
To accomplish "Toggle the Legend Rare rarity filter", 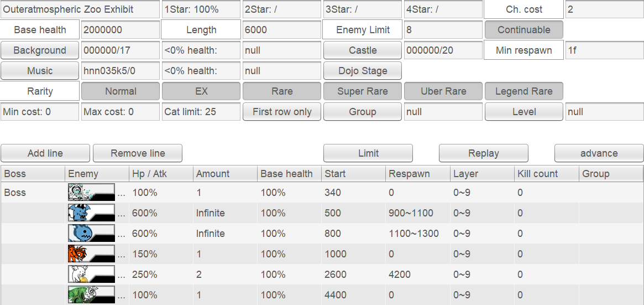I will point(523,91).
